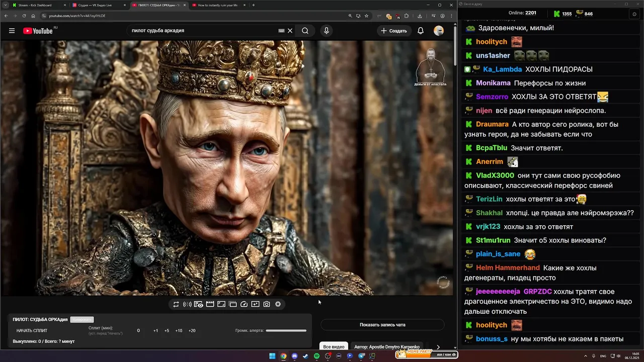Switch to the Stream – Kick Dashboard tab

pos(35,5)
